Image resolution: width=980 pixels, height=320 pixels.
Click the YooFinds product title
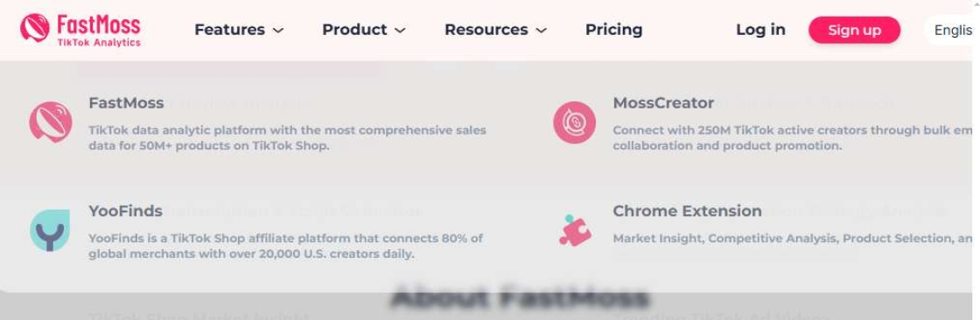pos(126,212)
